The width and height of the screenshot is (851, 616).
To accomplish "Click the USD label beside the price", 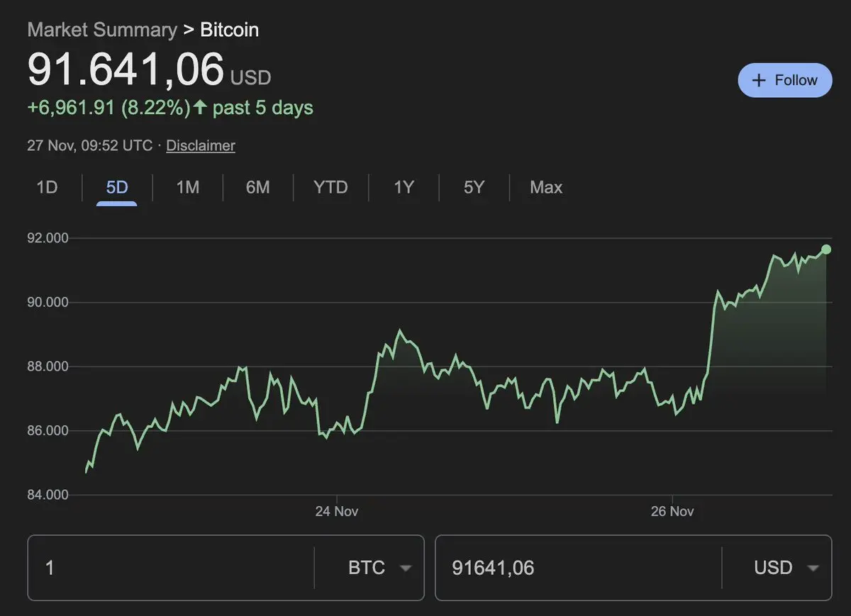I will 250,77.
